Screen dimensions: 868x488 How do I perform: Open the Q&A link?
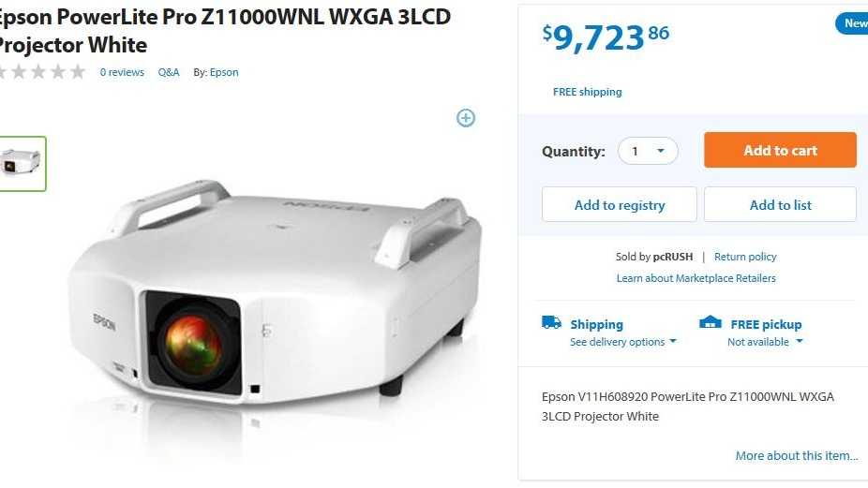169,72
